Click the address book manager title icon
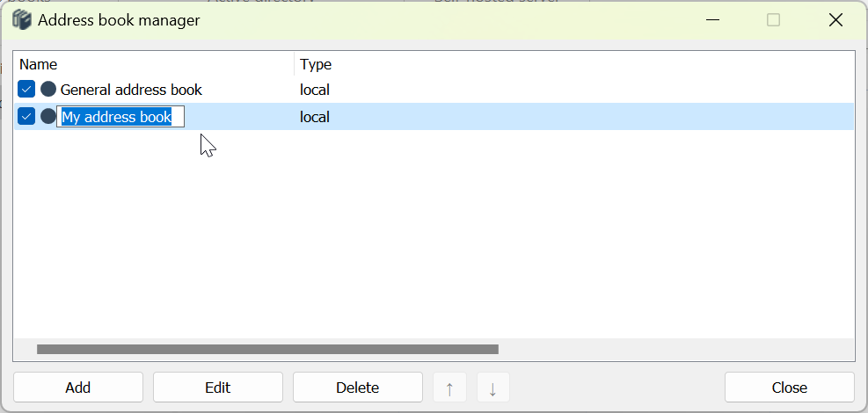Image resolution: width=868 pixels, height=413 pixels. (22, 19)
